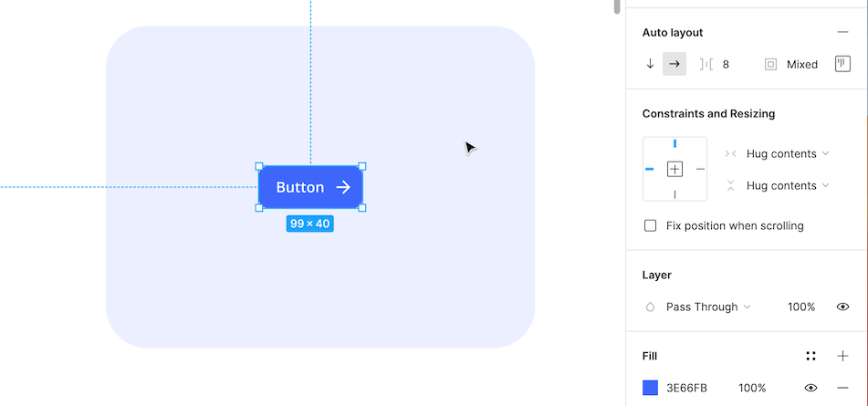The width and height of the screenshot is (868, 406).
Task: Click the 99 × 40 size label
Action: [310, 224]
